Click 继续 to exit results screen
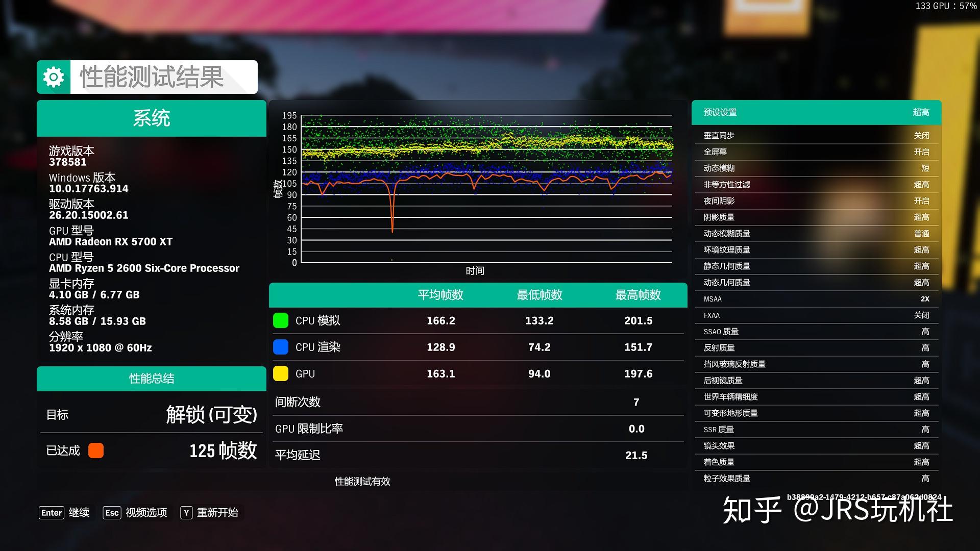Image resolution: width=980 pixels, height=551 pixels. click(79, 513)
